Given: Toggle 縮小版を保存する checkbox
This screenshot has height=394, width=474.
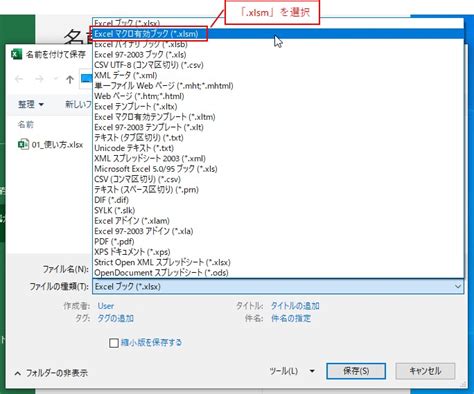Looking at the screenshot, I should click(114, 343).
